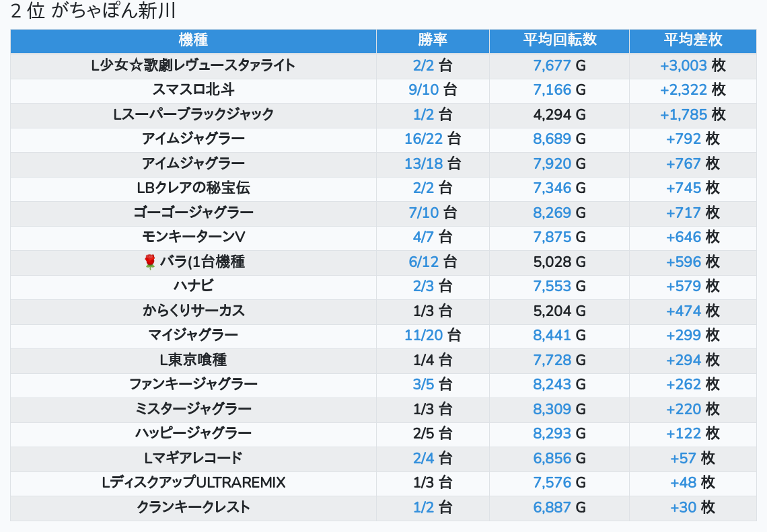767x532 pixels.
Task: Click win rate 9/10 for スマスロ北斗
Action: 423,90
